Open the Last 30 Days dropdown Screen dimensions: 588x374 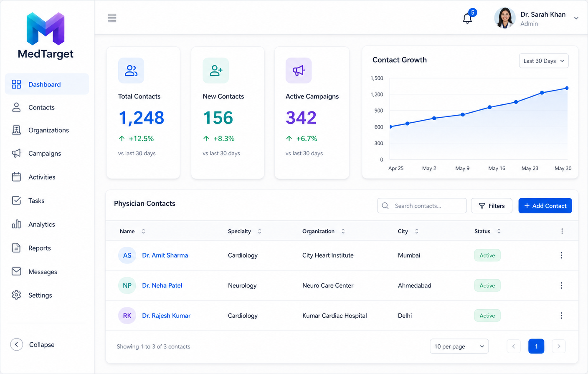[544, 61]
